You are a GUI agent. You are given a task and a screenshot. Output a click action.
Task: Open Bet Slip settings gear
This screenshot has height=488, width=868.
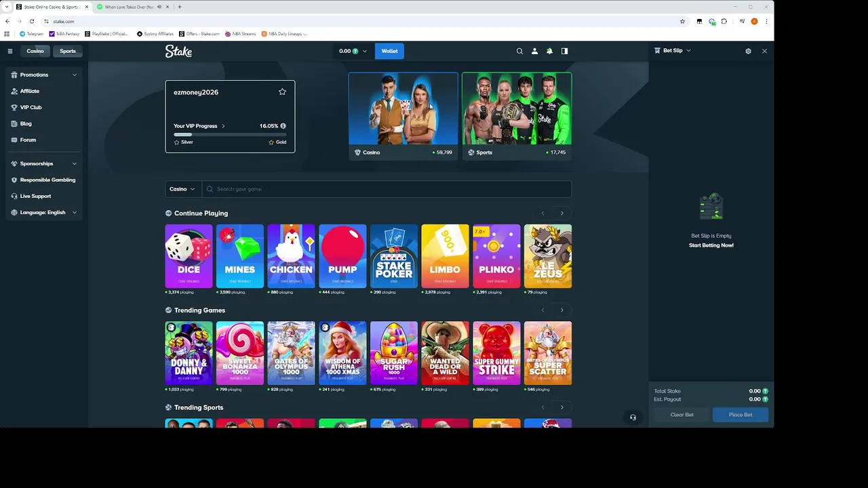point(748,51)
